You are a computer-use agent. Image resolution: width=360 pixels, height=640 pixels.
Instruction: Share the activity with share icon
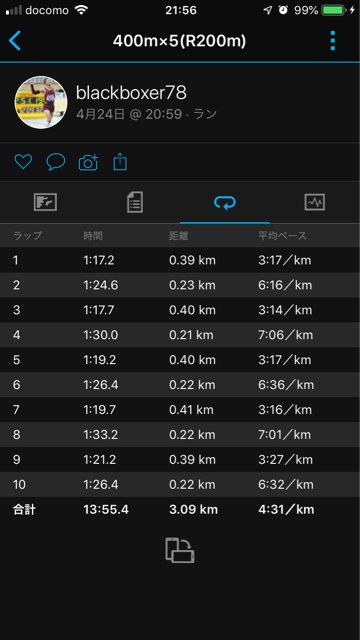(120, 162)
